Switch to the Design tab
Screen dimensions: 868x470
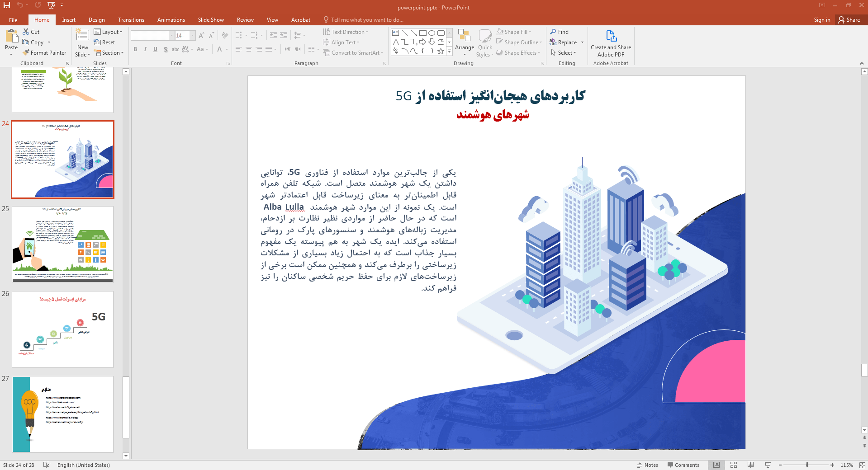(x=97, y=20)
